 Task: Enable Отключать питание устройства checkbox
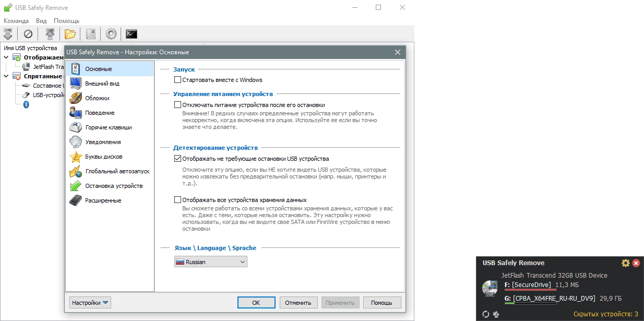177,105
